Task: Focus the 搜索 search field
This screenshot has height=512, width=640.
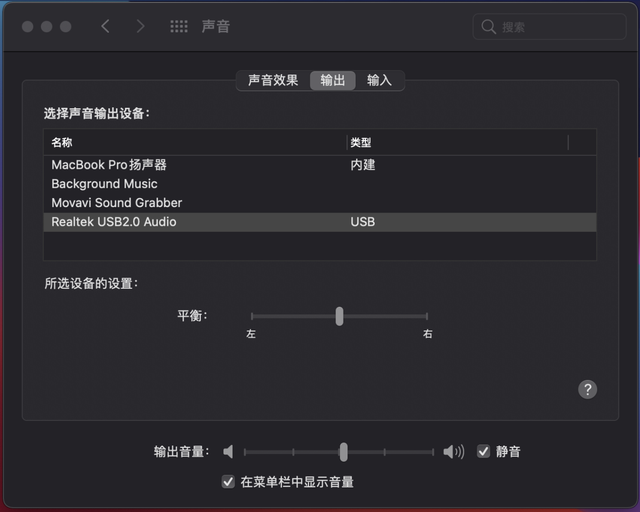Action: (549, 27)
